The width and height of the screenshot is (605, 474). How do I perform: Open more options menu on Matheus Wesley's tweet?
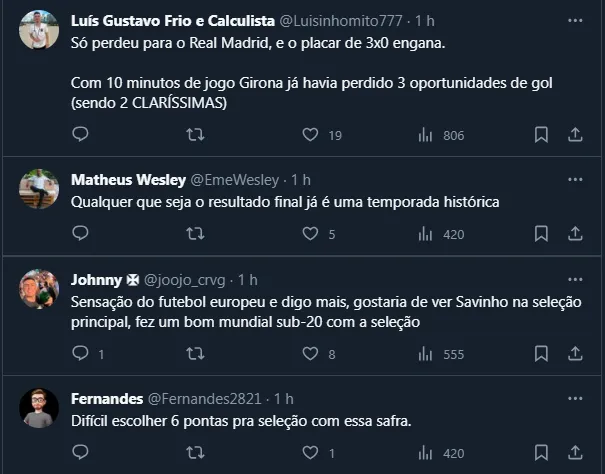575,180
